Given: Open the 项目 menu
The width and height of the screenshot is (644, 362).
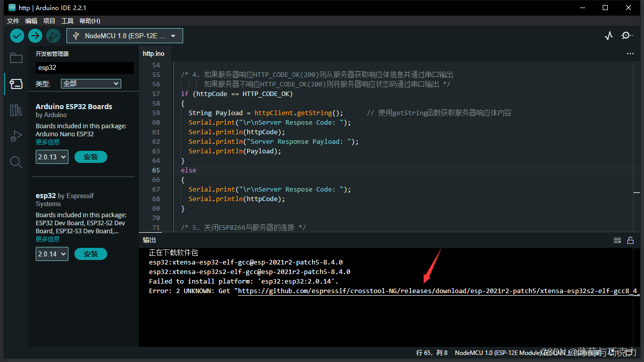Looking at the screenshot, I should click(x=49, y=21).
